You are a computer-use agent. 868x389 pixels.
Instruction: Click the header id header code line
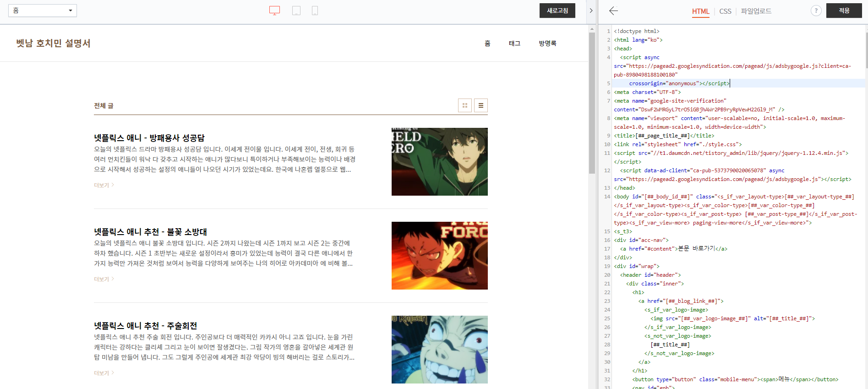[x=650, y=275]
